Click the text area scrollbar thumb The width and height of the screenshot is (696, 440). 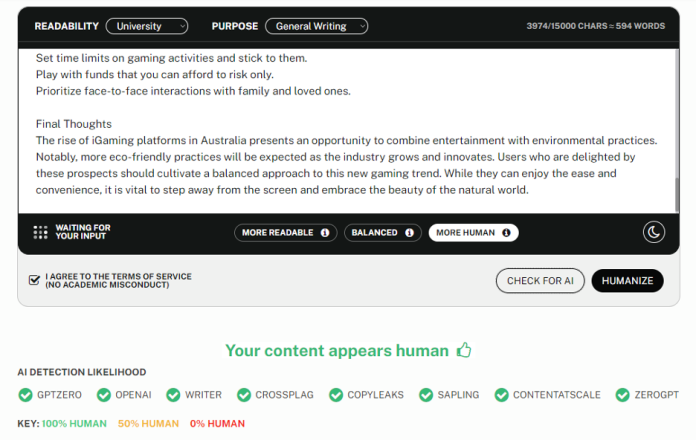(x=676, y=195)
